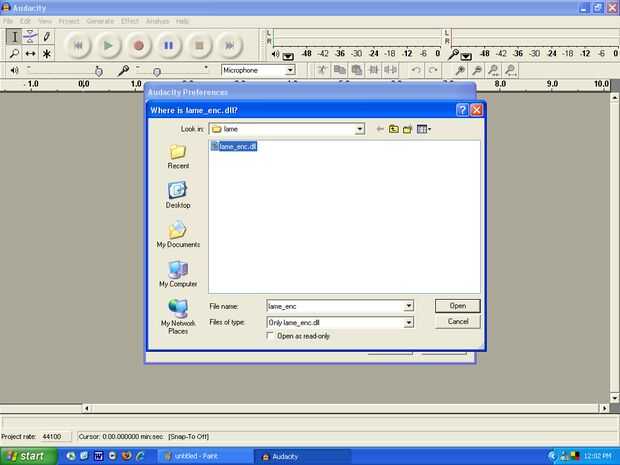Open the Edit menu in Audacity
Viewport: 620px width, 465px height.
pyautogui.click(x=25, y=21)
